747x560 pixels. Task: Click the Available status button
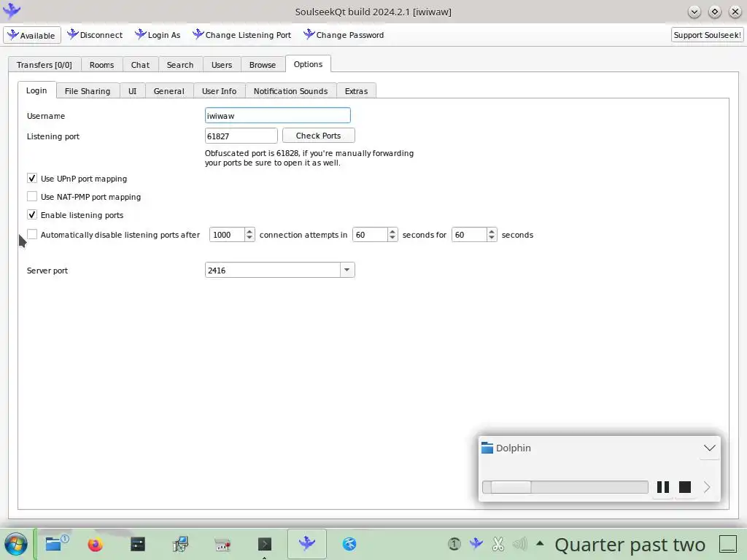click(32, 35)
